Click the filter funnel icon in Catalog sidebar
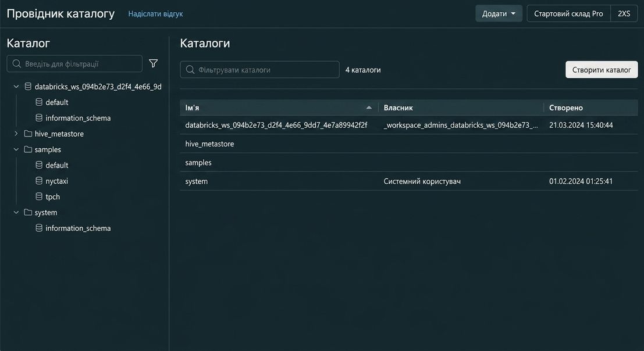This screenshot has width=644, height=351. [x=153, y=63]
